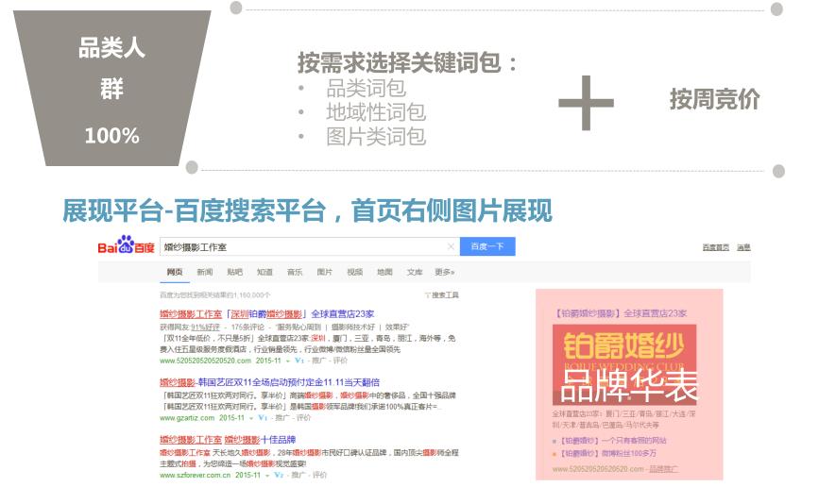Open the 更多» menu in search tabs
Viewport: 836px width, 504px height.
(444, 272)
